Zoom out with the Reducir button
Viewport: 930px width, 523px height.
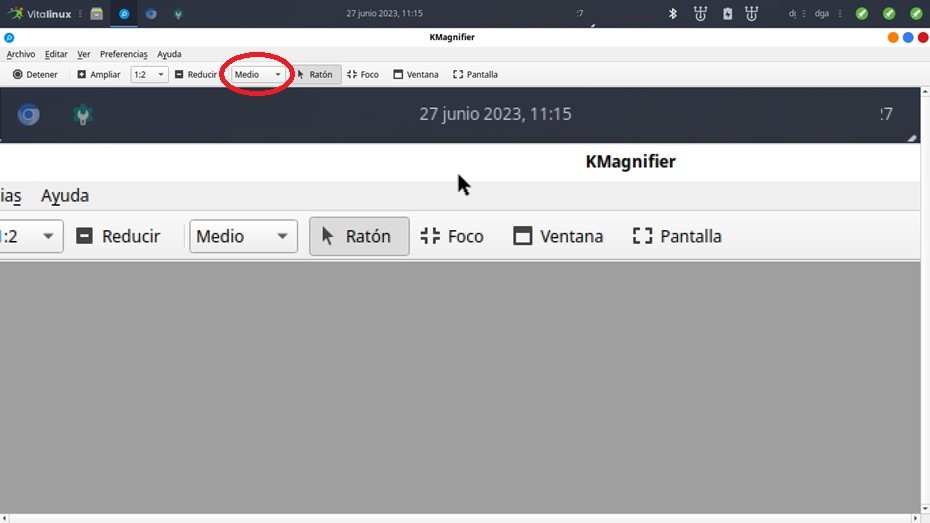point(196,74)
